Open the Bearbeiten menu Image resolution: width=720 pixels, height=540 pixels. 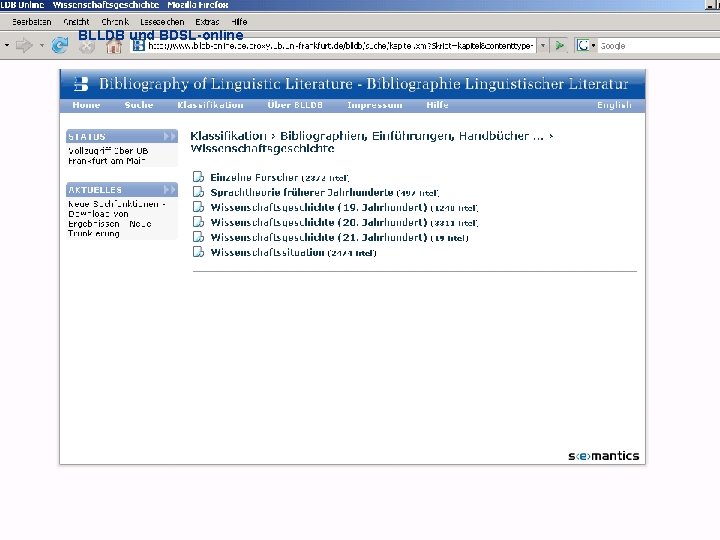[32, 22]
